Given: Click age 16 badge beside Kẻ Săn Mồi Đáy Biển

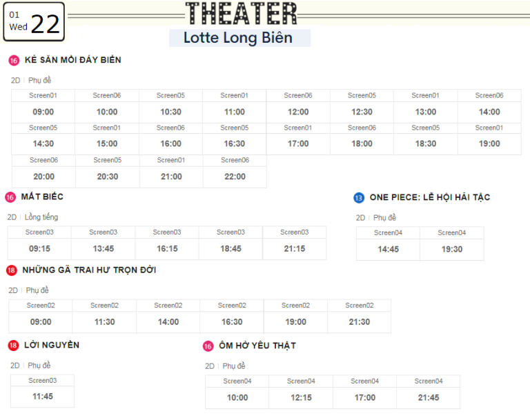Looking at the screenshot, I should [x=14, y=61].
